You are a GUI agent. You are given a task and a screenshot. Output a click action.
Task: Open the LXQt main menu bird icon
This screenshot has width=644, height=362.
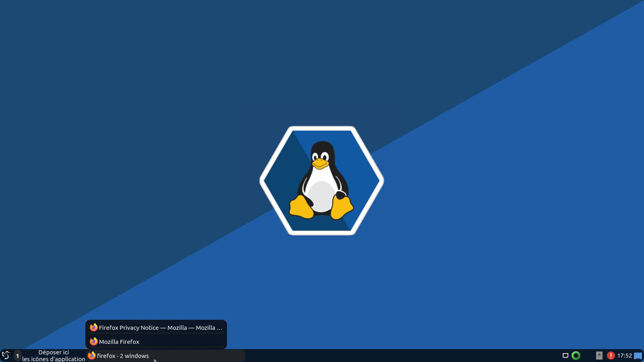[x=6, y=356]
